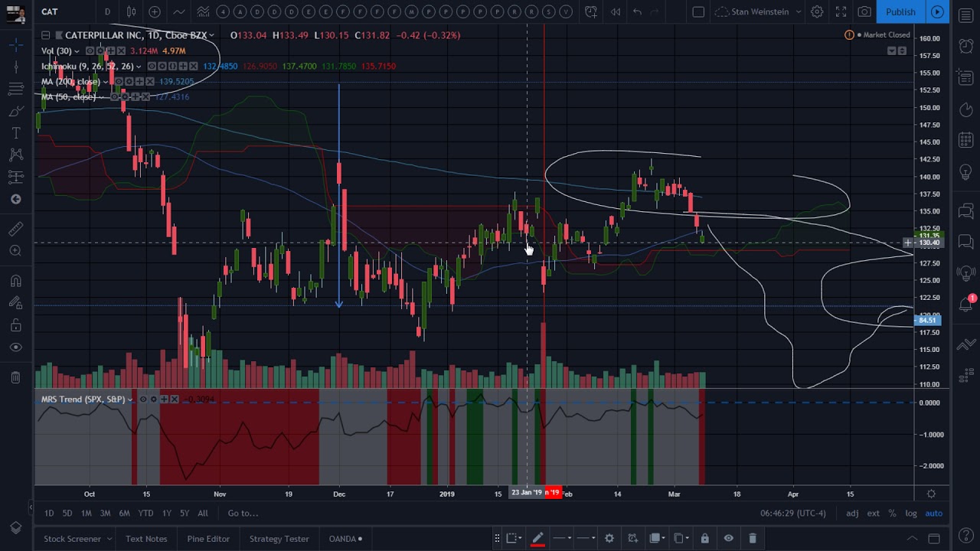Start bar replay mode

pos(615,11)
